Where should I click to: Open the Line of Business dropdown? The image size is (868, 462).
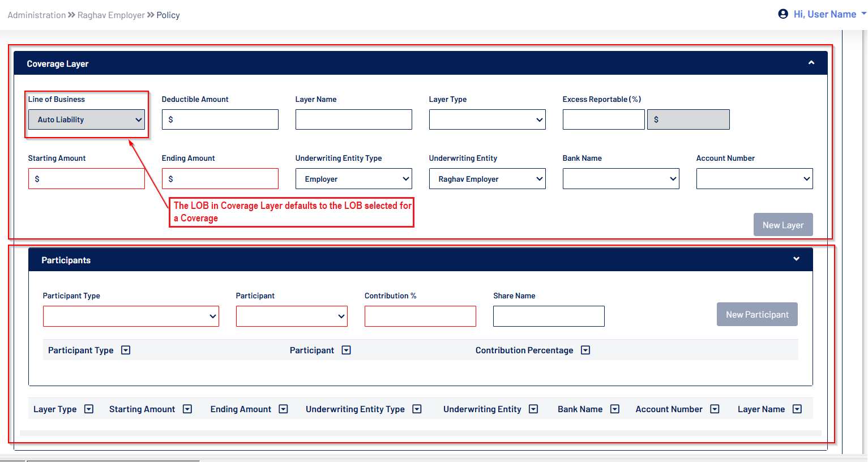(x=87, y=119)
